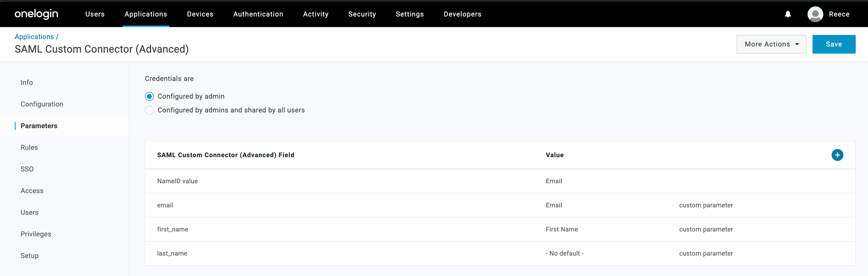Select Configured by admins and shared radio
This screenshot has width=868, height=276.
pos(149,110)
